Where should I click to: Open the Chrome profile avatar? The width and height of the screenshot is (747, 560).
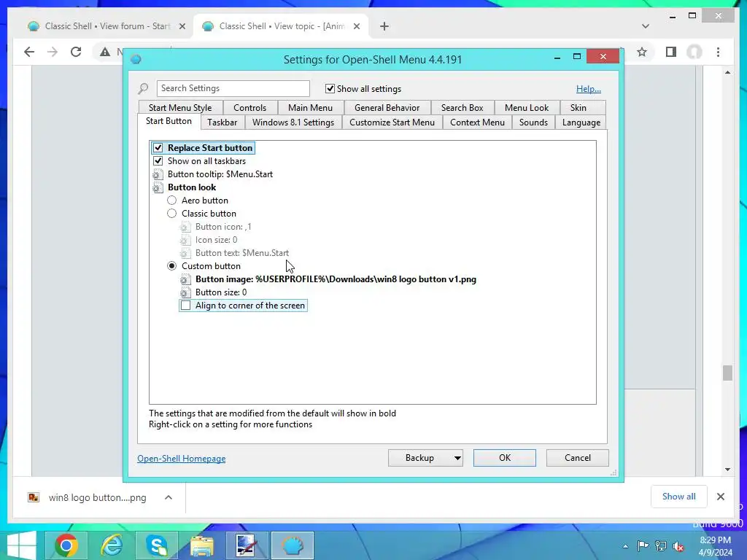pyautogui.click(x=694, y=52)
